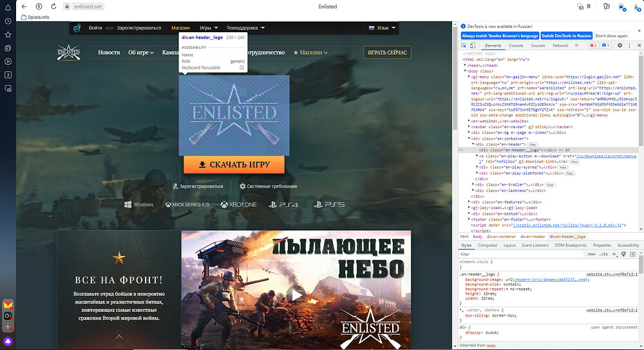The height and width of the screenshot is (350, 644).
Task: Expand the footer en-footer node
Action: pos(469,220)
